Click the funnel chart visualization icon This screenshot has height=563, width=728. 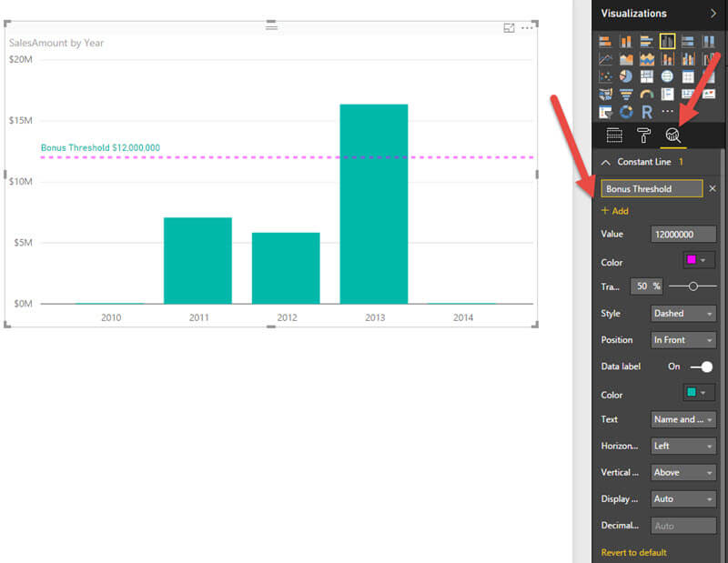pos(626,95)
